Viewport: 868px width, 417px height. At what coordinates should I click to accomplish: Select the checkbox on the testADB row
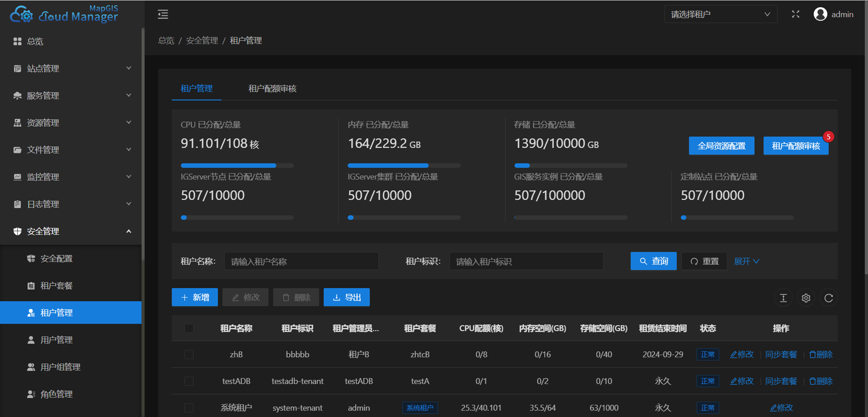pyautogui.click(x=189, y=381)
